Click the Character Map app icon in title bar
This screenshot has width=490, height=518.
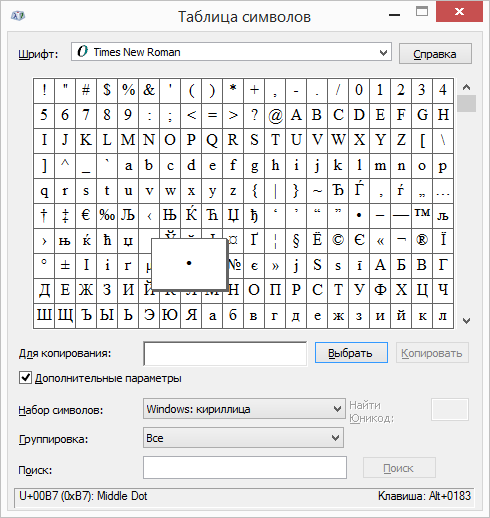(x=18, y=15)
